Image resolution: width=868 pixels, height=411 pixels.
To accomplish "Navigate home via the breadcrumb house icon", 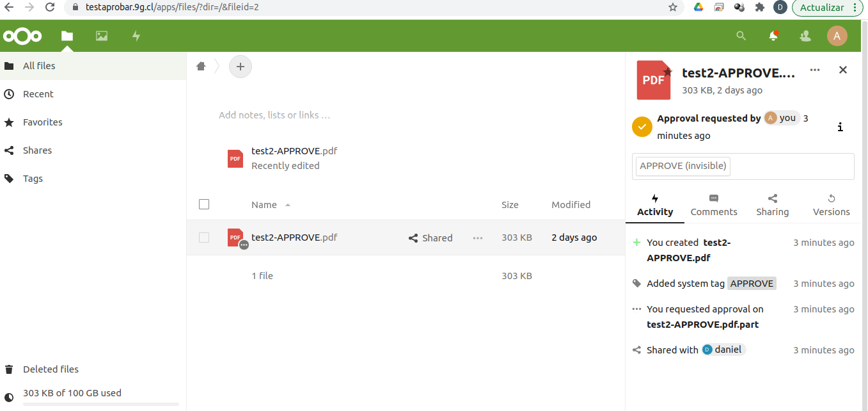I will [201, 66].
